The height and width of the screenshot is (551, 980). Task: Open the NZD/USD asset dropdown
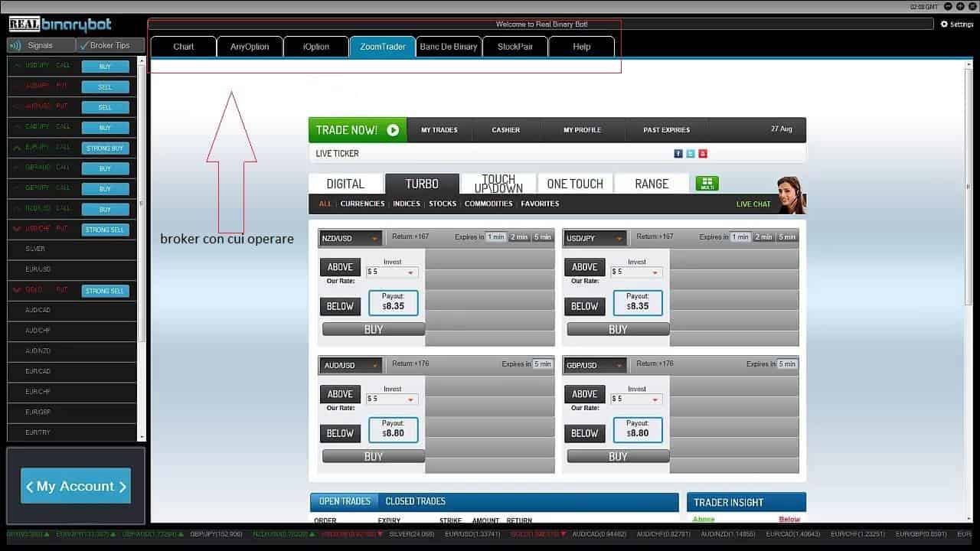click(351, 239)
